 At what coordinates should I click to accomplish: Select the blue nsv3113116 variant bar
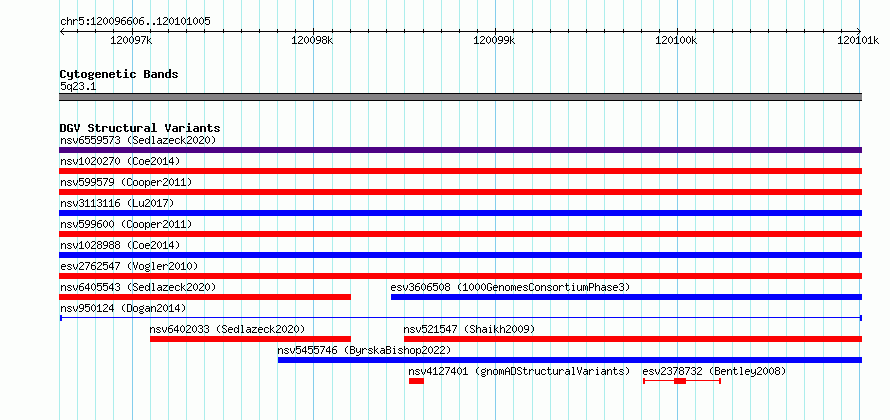(460, 213)
